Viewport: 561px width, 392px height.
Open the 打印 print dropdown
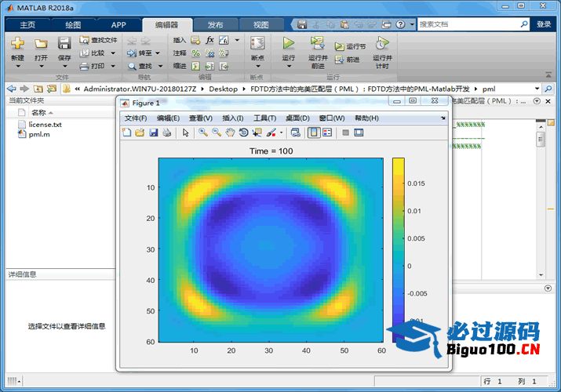113,66
